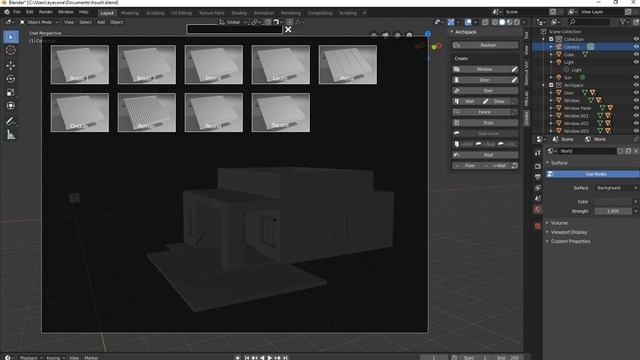640x360 pixels.
Task: Expand the Window.001 tree item
Action: 551,116
